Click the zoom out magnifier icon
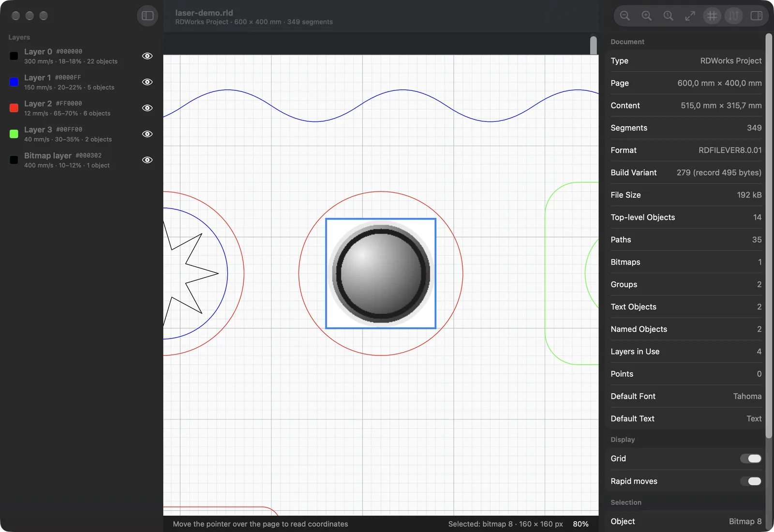The image size is (774, 532). (625, 16)
